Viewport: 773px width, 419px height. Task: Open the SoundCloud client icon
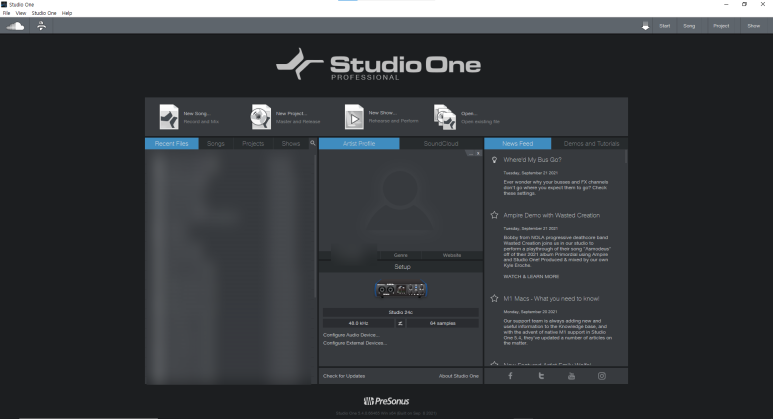[15, 26]
